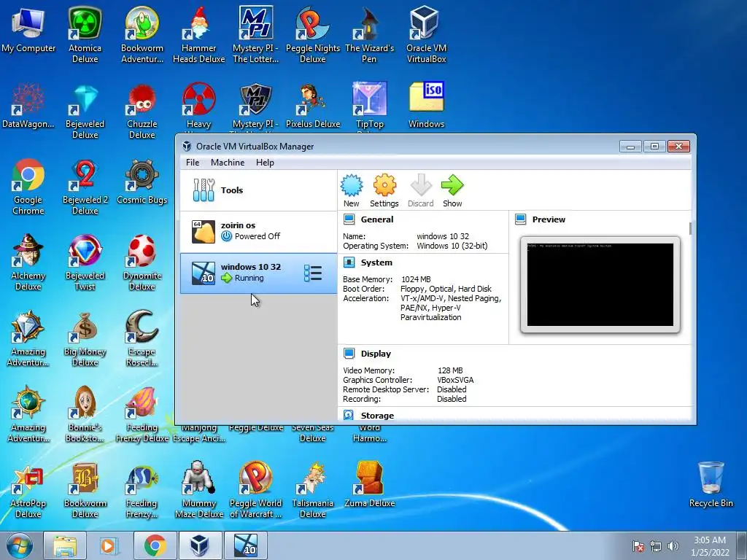Open the File menu
This screenshot has width=747, height=560.
[x=193, y=163]
